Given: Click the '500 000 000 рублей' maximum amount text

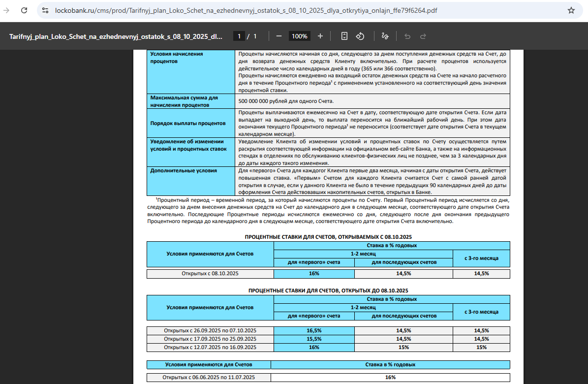Looking at the screenshot, I should click(x=286, y=101).
